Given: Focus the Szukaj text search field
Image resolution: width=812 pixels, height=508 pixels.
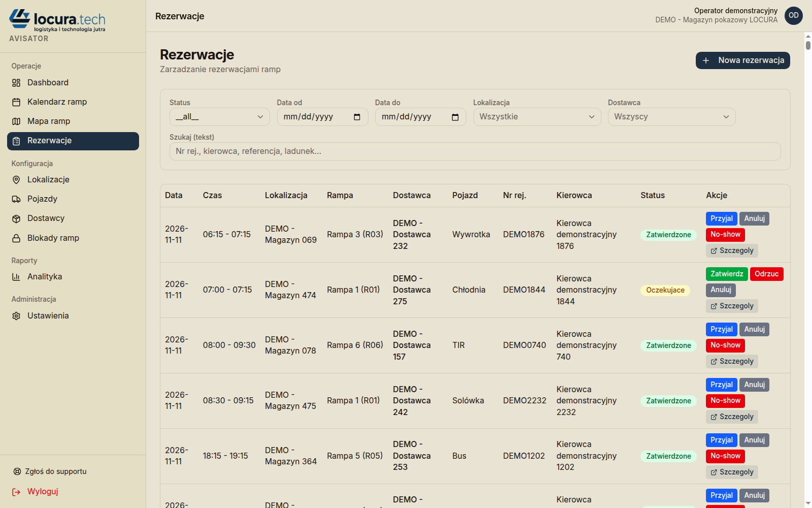Looking at the screenshot, I should 475,151.
